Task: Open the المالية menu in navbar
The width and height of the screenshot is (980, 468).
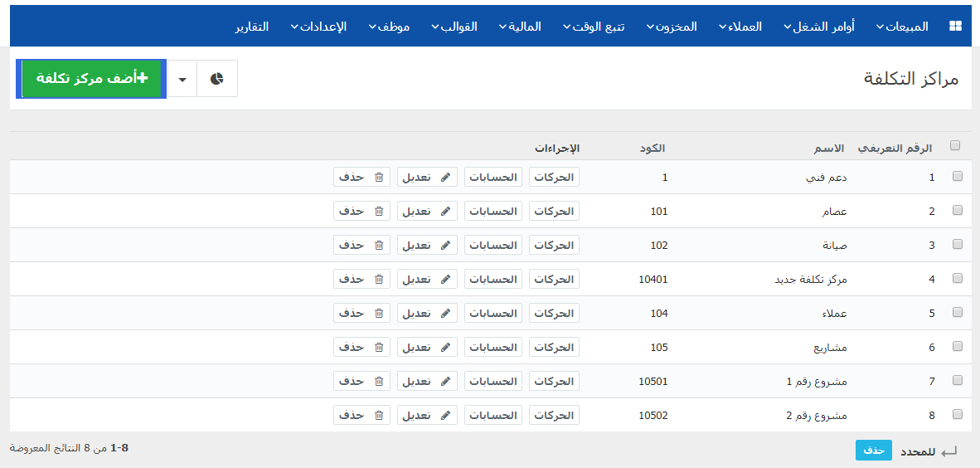Action: coord(520,27)
